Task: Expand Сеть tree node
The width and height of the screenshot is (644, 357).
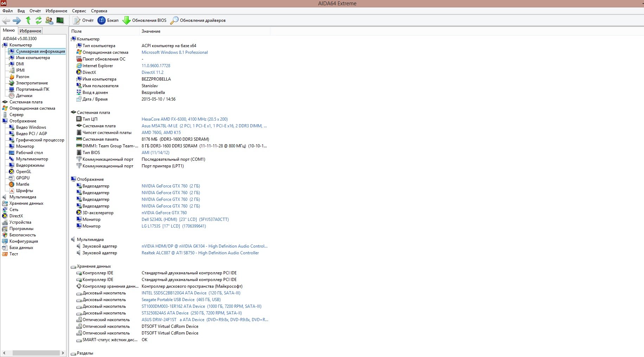Action: coord(14,210)
